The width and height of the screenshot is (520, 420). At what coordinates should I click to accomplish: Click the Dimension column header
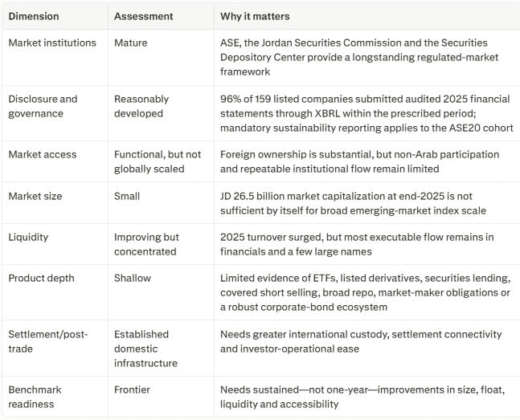34,16
